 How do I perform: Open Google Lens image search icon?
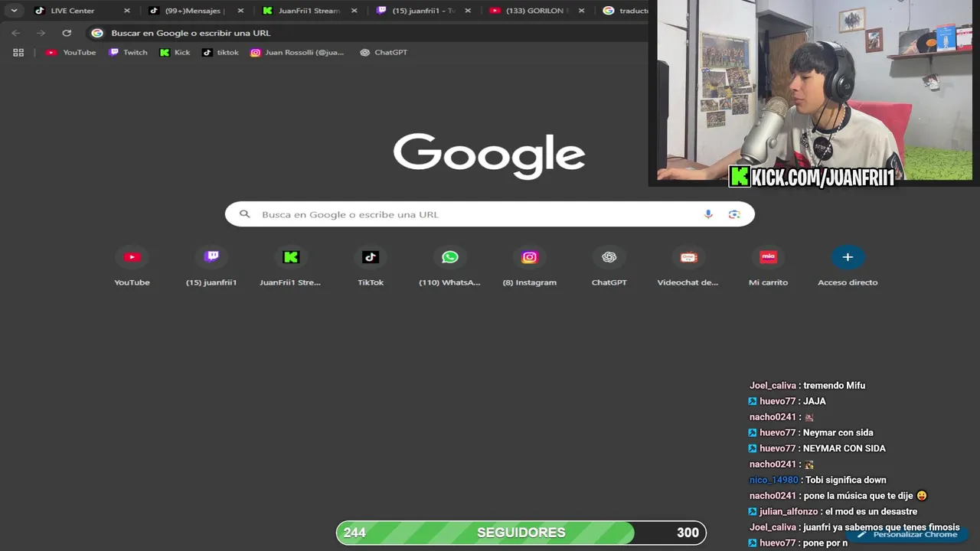coord(734,214)
